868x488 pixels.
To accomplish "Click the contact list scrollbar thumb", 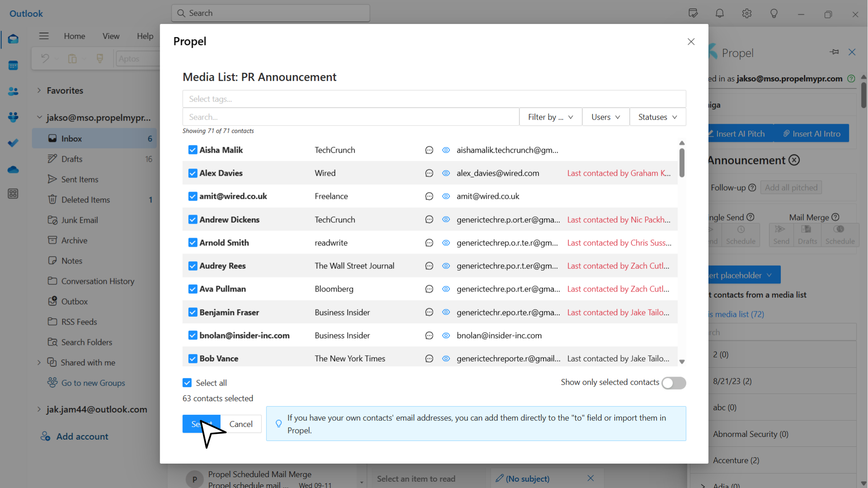I will [682, 163].
